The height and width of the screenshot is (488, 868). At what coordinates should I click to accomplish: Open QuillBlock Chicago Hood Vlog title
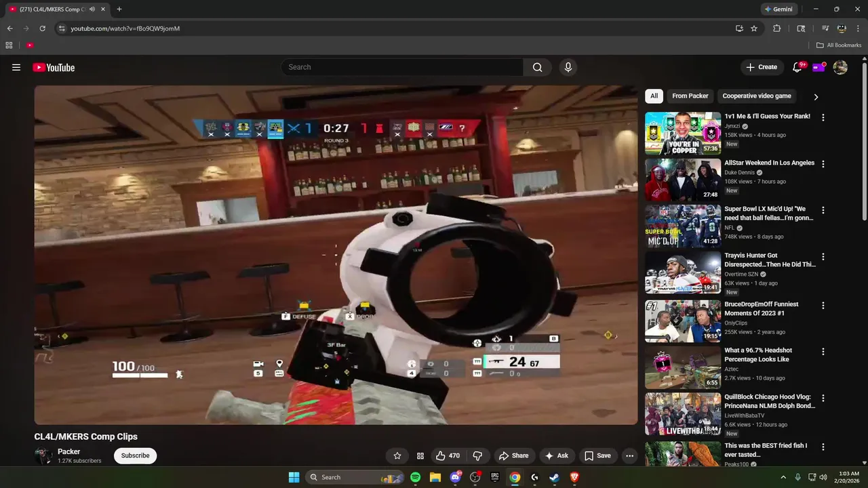[770, 401]
